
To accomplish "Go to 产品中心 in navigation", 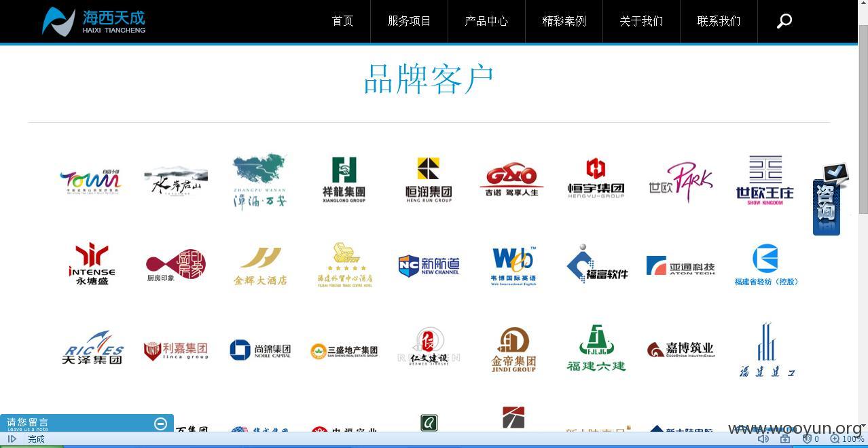I will coord(486,21).
